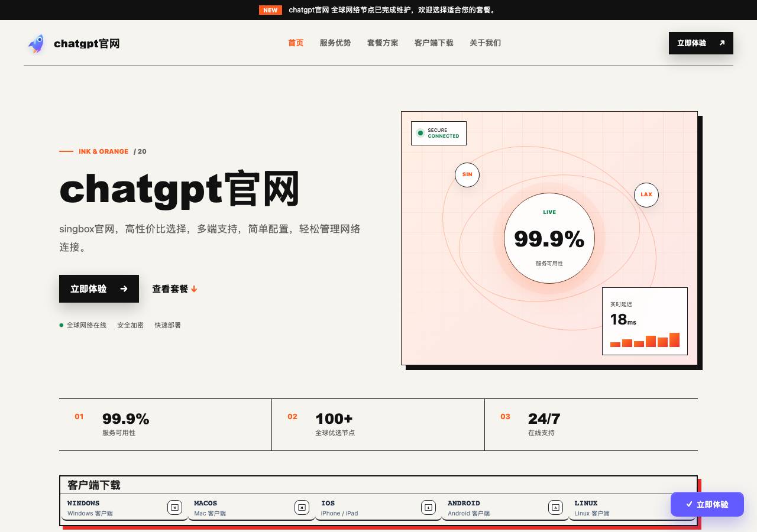Click the arrow icon in header 立即体验 button
This screenshot has width=757, height=532.
point(722,43)
